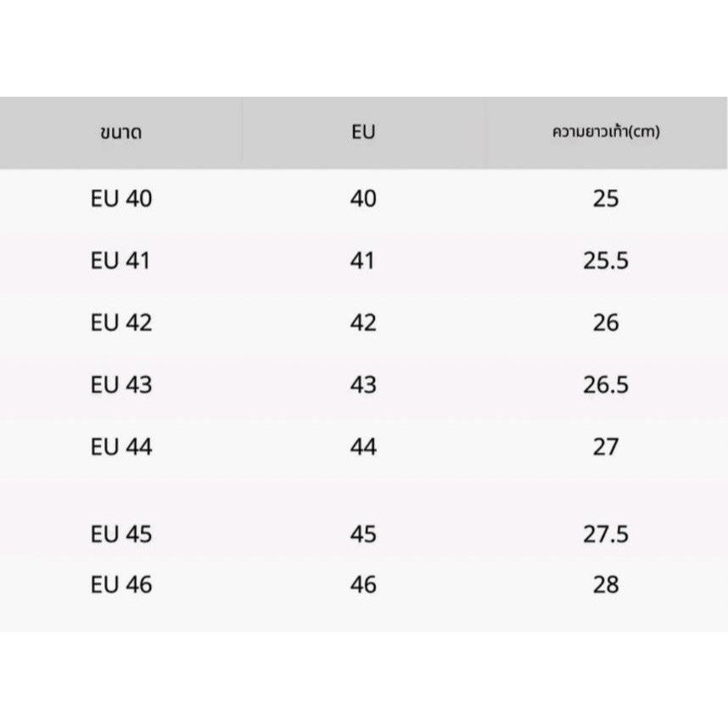Click the 26 foot length cell
The width and height of the screenshot is (728, 728).
(x=606, y=322)
